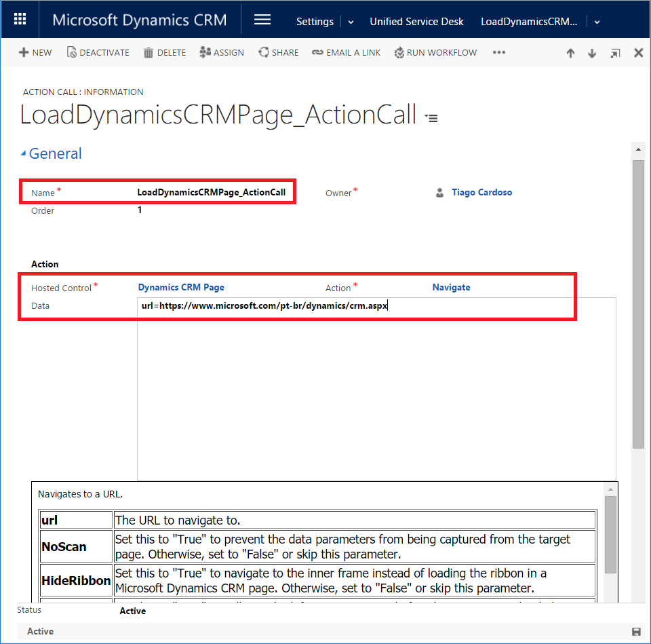
Task: Email a link to this record
Action: (x=346, y=52)
